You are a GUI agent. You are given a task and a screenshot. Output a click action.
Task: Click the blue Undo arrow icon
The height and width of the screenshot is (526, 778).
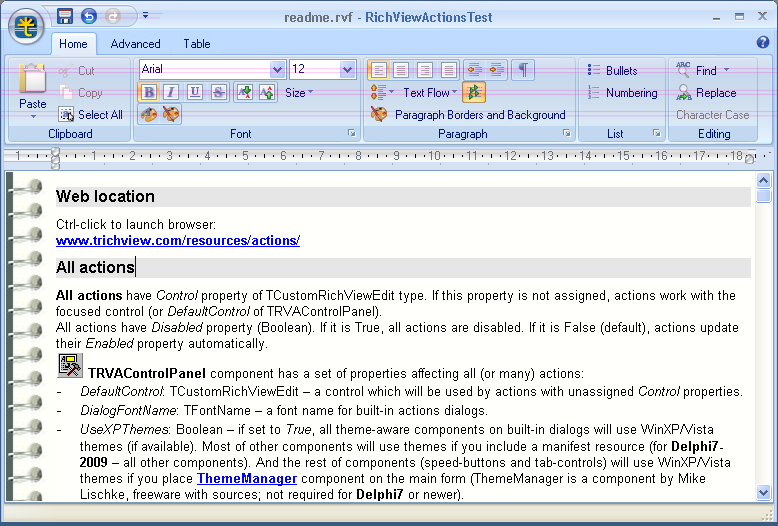click(x=89, y=16)
